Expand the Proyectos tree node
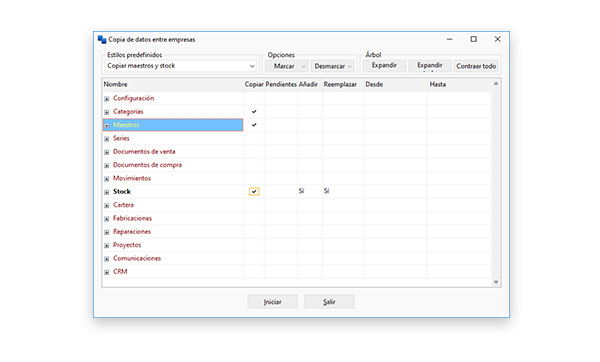Viewport: 600px width, 362px height. [107, 246]
